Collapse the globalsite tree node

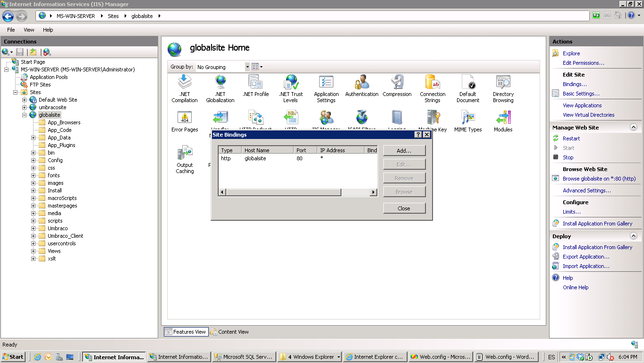pyautogui.click(x=25, y=115)
